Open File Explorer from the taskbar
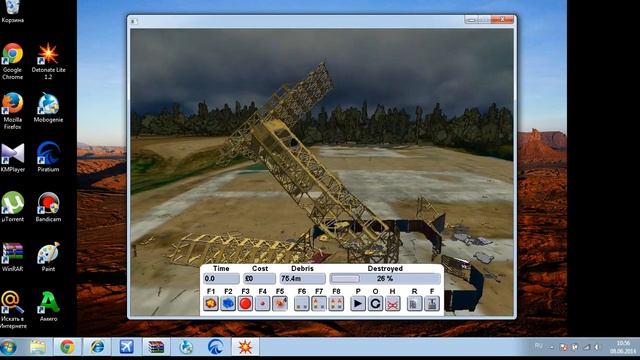 [38, 347]
